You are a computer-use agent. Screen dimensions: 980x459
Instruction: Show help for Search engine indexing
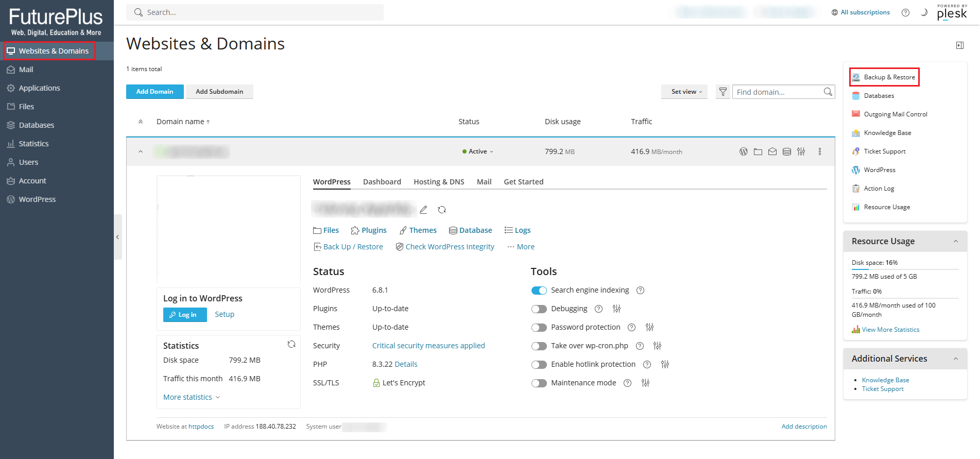641,290
